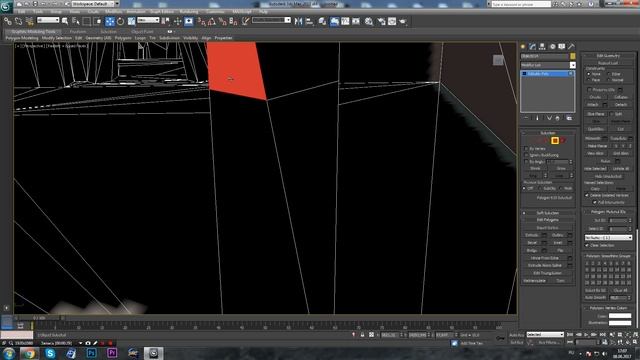Viewport: 640px width, 360px height.
Task: Collapse the Selection rollout
Action: click(547, 133)
